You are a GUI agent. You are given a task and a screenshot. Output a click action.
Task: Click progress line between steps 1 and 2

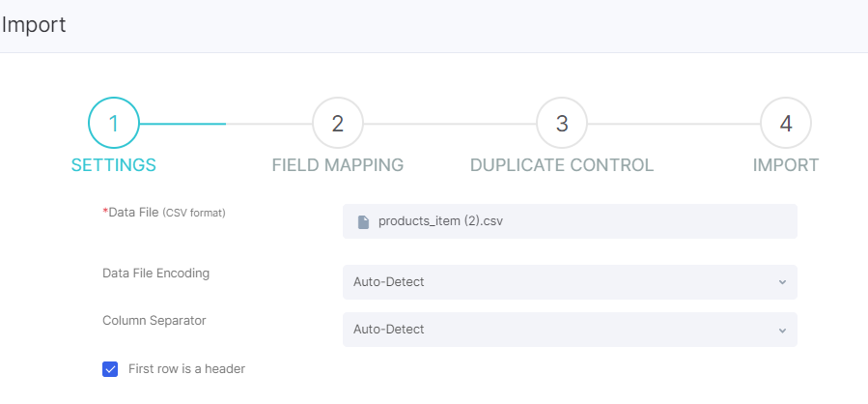pos(225,124)
